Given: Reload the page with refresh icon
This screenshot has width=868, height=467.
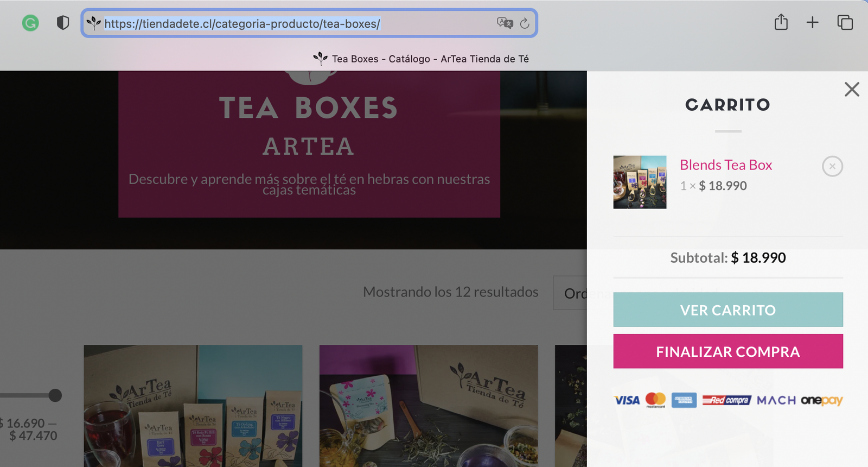Looking at the screenshot, I should (x=525, y=23).
